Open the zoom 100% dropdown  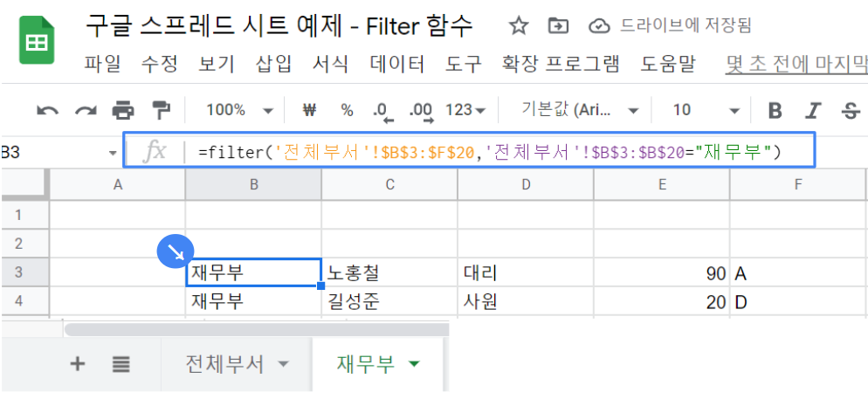[239, 110]
